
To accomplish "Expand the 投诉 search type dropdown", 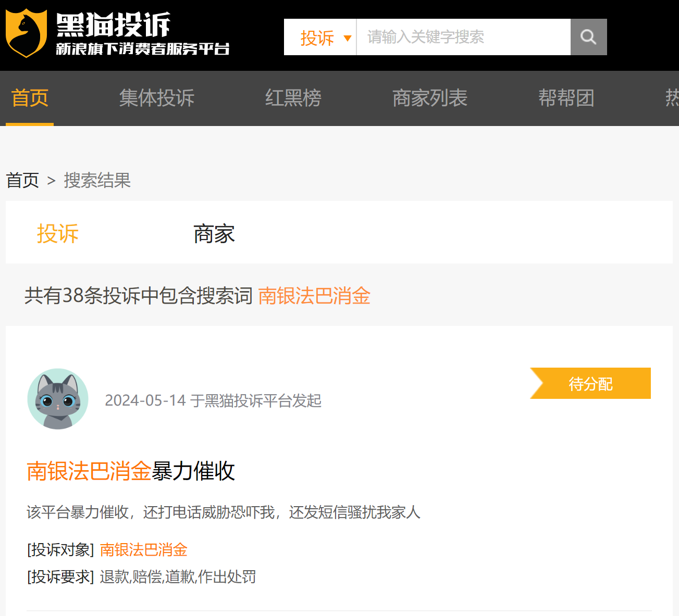I will tap(320, 37).
